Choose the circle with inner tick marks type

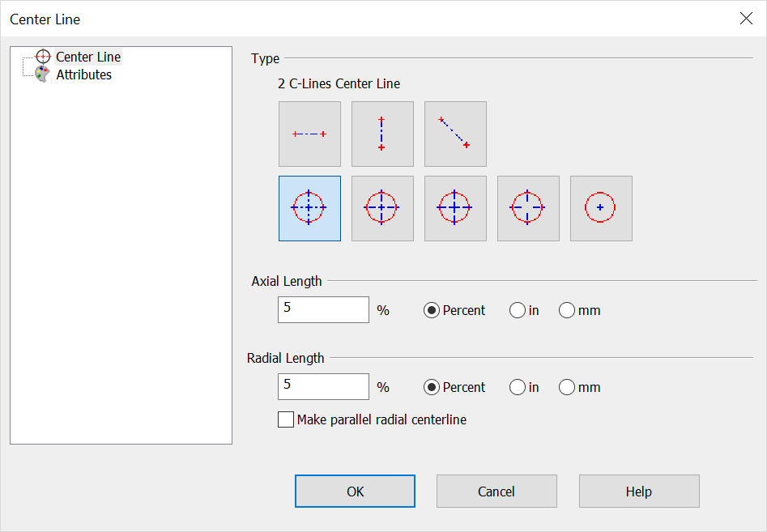point(528,207)
